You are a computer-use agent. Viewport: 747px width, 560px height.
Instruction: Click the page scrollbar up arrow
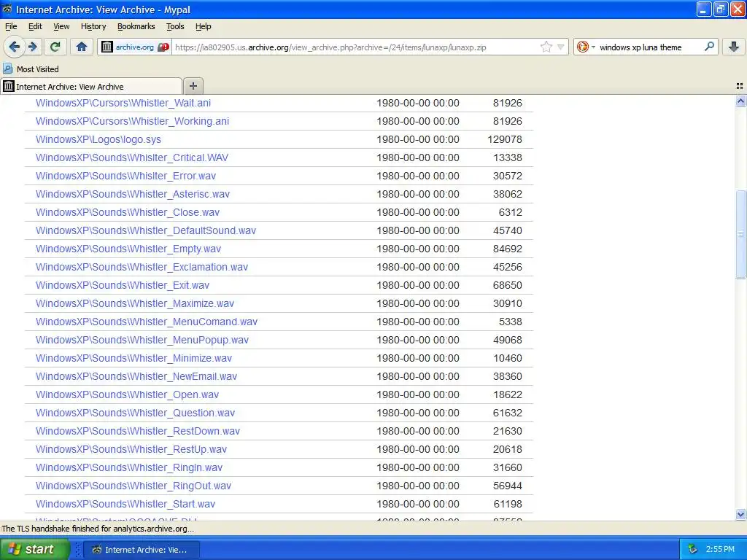pyautogui.click(x=740, y=101)
